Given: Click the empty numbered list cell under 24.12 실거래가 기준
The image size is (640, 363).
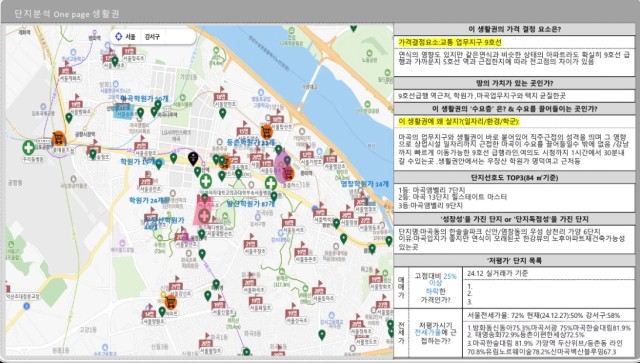Looking at the screenshot, I should 549,294.
